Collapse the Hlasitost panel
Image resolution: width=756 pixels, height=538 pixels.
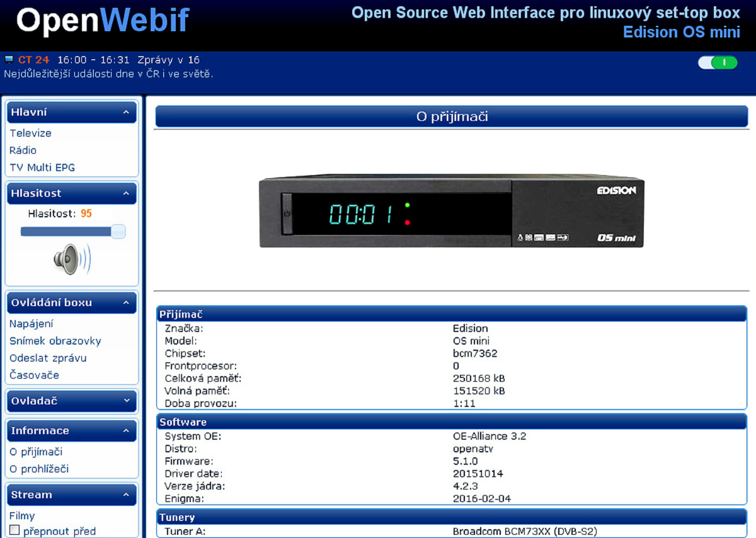[126, 193]
